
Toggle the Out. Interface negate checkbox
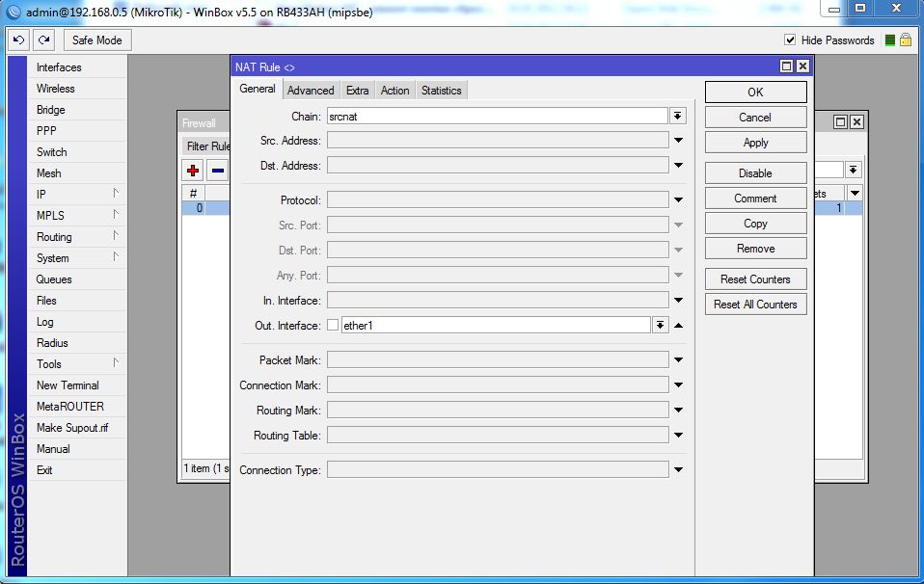[x=333, y=326]
